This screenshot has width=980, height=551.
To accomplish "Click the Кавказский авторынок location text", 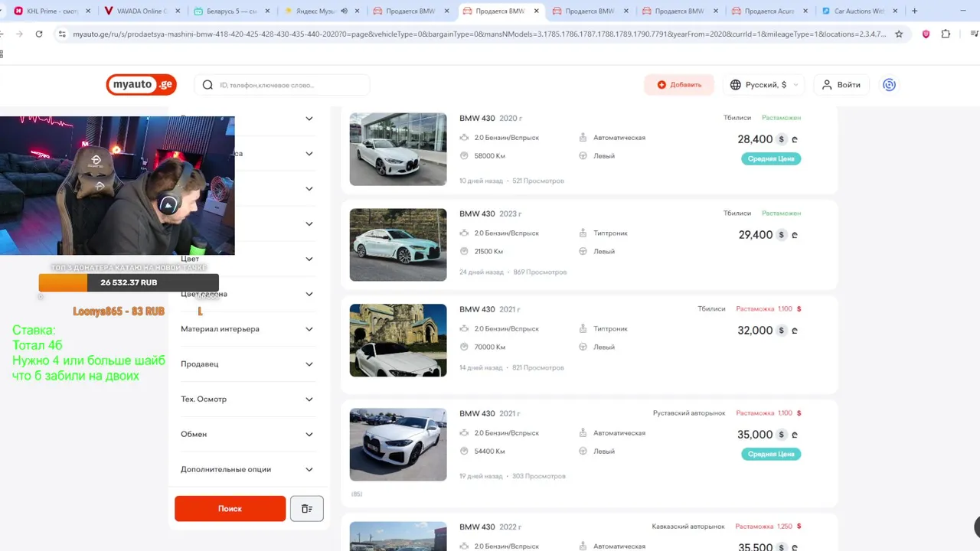I will click(x=688, y=527).
